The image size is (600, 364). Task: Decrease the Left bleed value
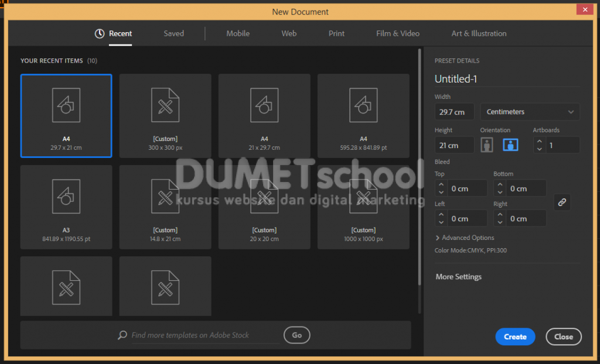click(441, 222)
